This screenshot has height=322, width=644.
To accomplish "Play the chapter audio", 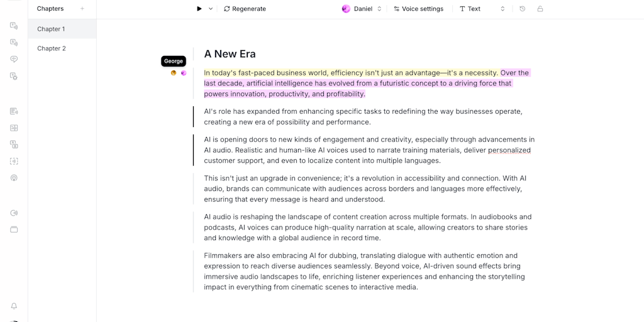I will coord(199,9).
